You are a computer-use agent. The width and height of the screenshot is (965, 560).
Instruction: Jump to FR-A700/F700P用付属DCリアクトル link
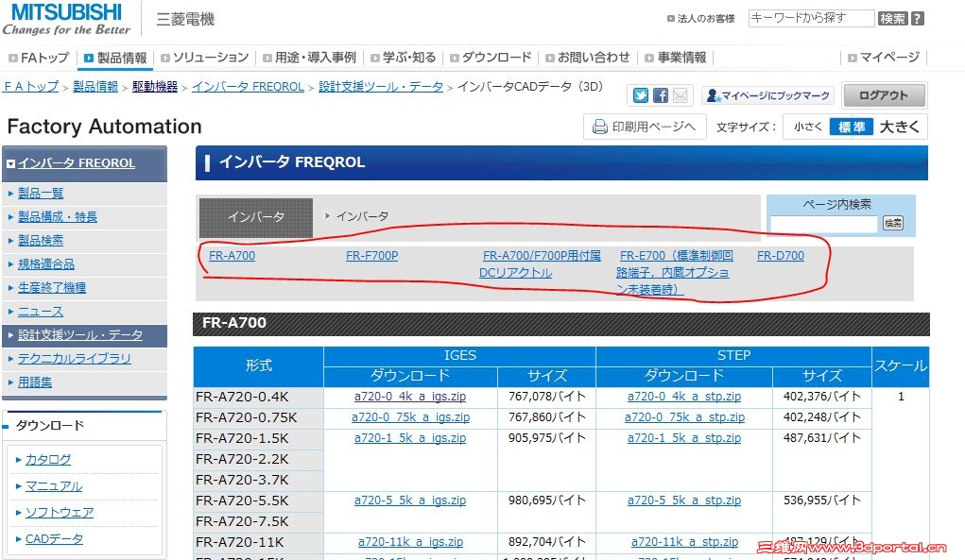point(541,264)
